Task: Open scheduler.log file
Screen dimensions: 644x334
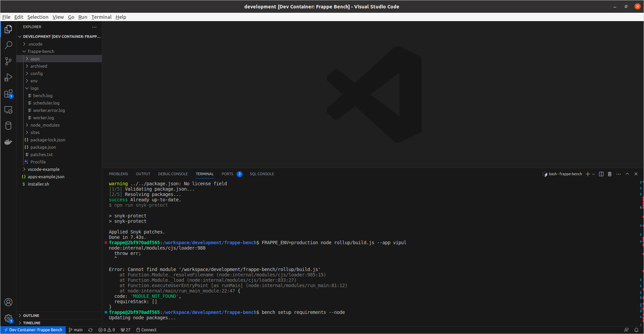Action: tap(59, 103)
